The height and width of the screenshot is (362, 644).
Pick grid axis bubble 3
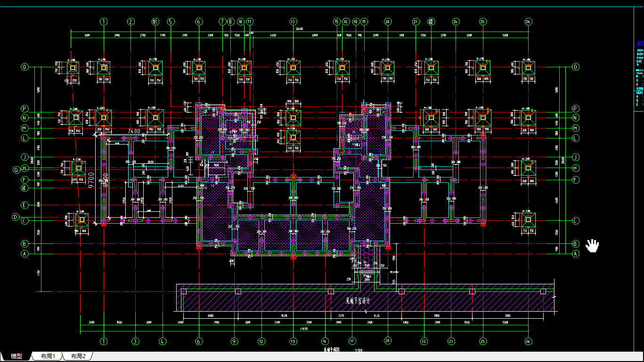135,341
